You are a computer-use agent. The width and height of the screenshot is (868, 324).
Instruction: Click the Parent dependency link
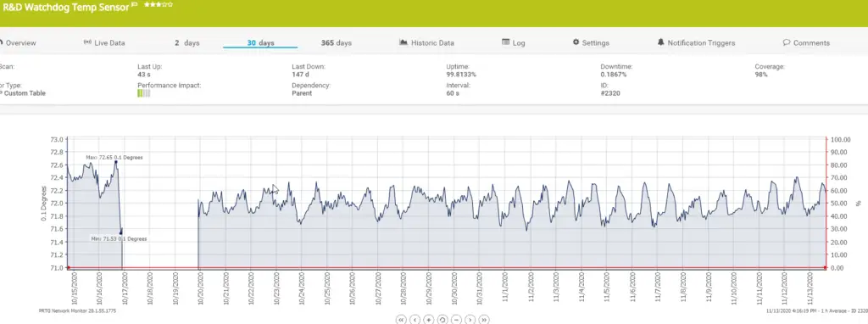point(302,93)
